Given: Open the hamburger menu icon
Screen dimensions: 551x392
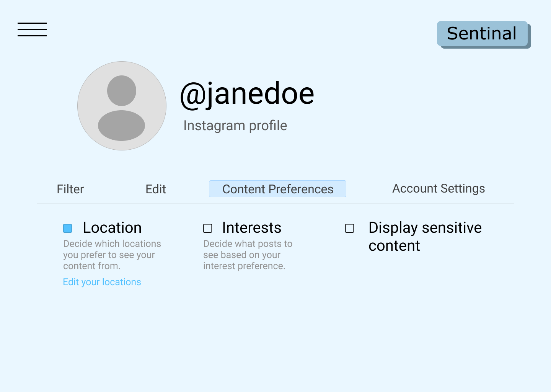Looking at the screenshot, I should pos(32,29).
